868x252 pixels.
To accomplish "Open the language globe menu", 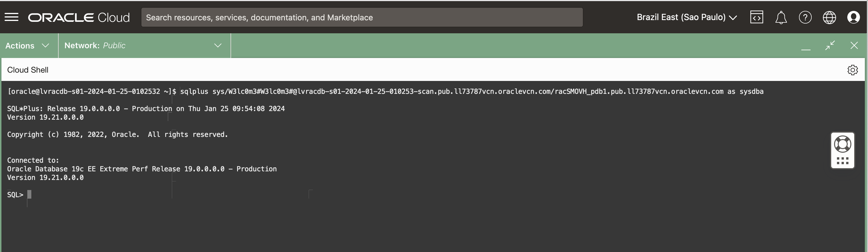I will click(x=829, y=18).
